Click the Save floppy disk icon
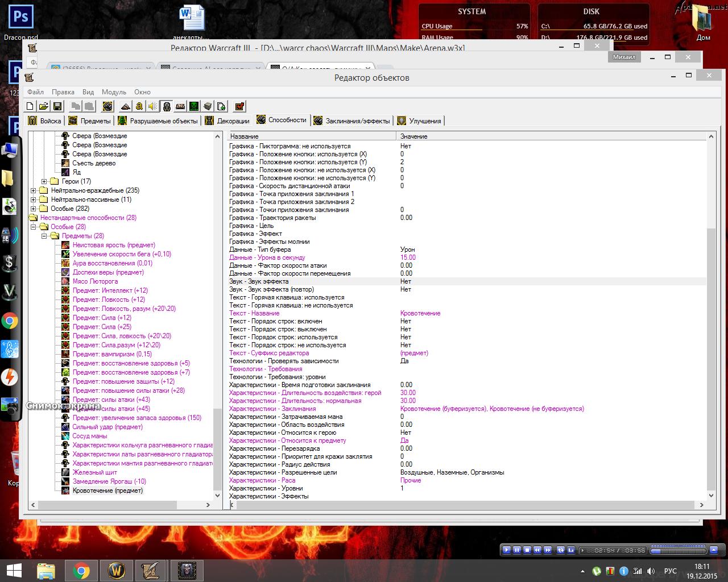This screenshot has width=728, height=582. 57,106
